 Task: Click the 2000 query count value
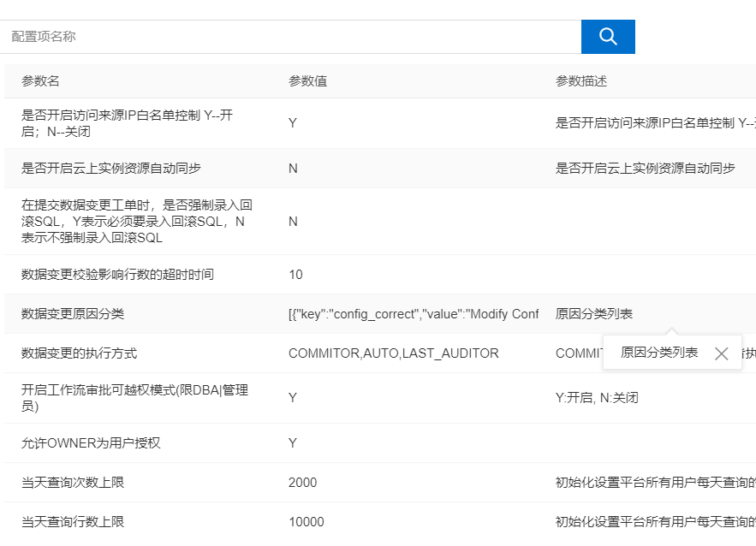302,483
